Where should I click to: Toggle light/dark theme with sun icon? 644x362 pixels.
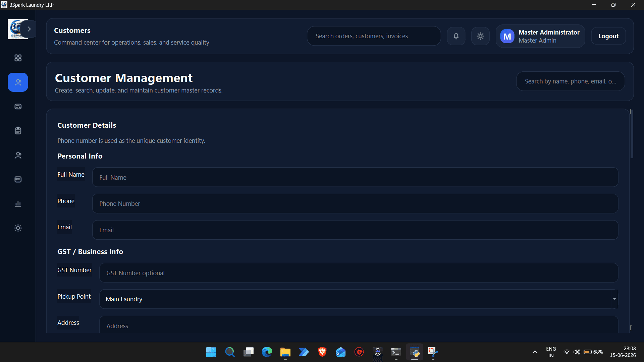480,36
